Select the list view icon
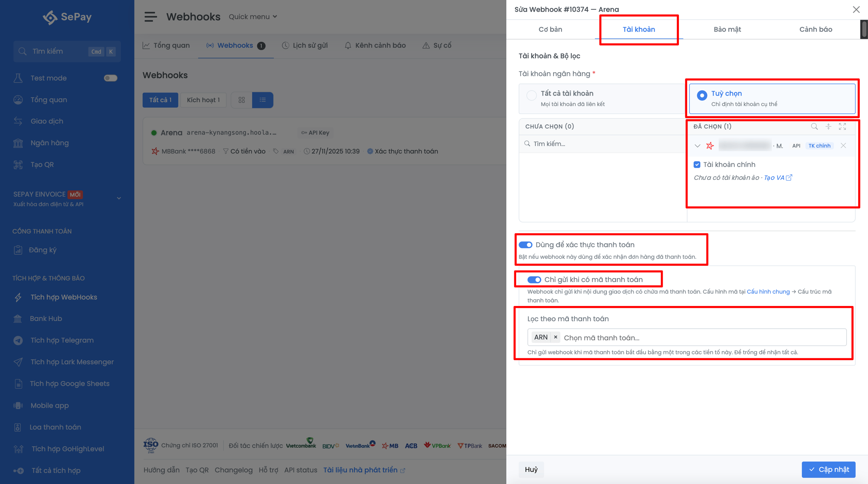 coord(263,100)
